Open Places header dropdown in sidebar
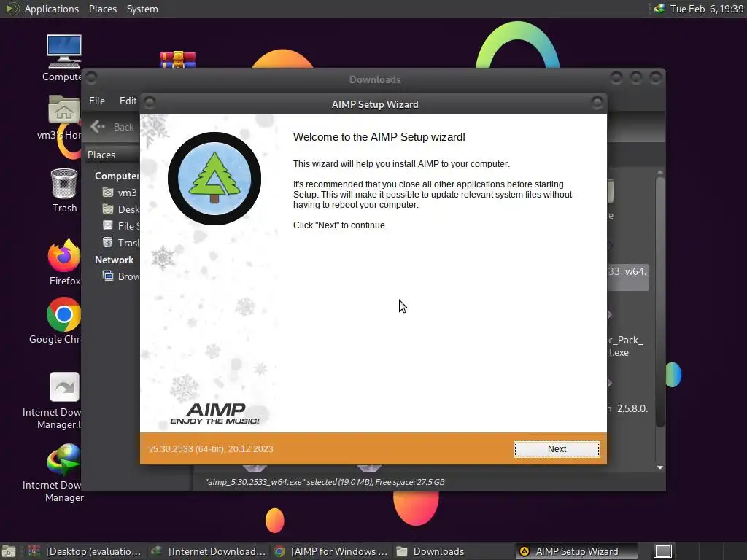 pyautogui.click(x=112, y=155)
